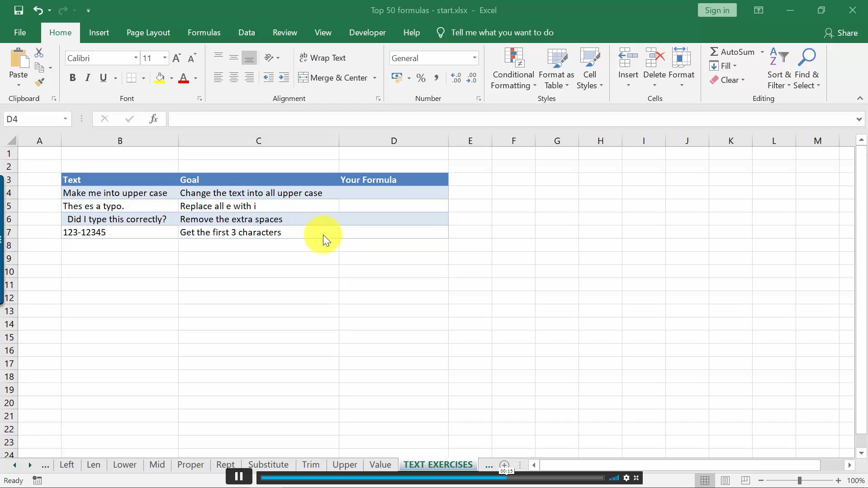Click the Format Painter brush icon
The image size is (868, 488).
[39, 82]
